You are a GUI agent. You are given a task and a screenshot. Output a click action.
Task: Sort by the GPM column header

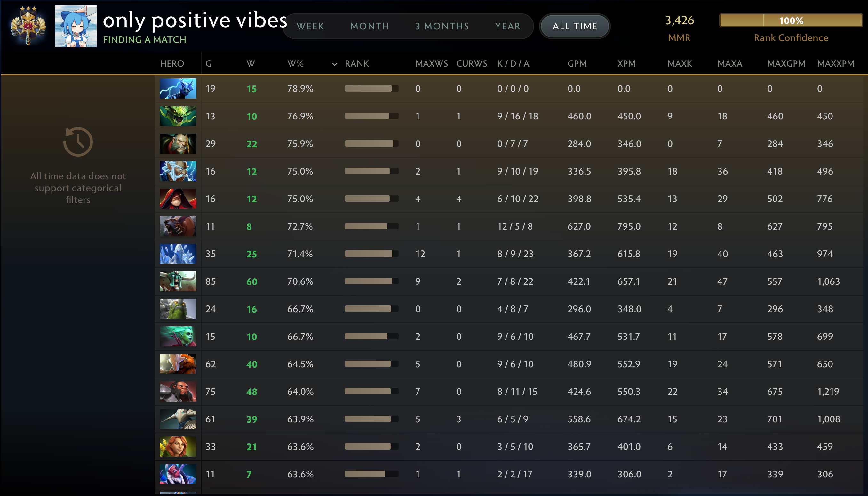click(577, 64)
